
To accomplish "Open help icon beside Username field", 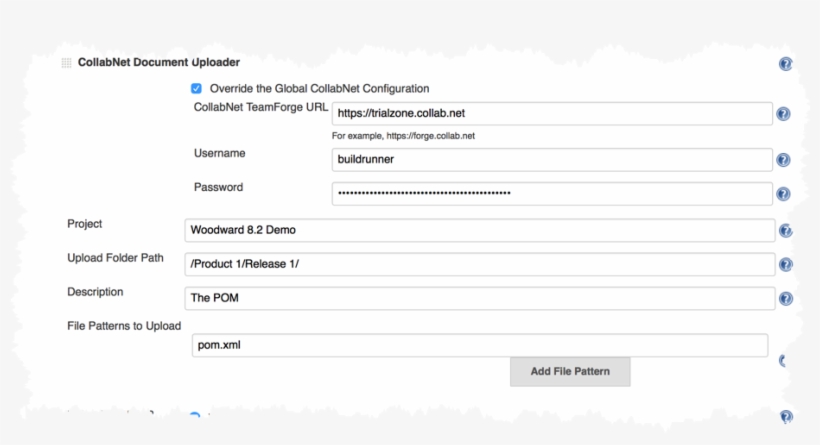I will click(783, 160).
